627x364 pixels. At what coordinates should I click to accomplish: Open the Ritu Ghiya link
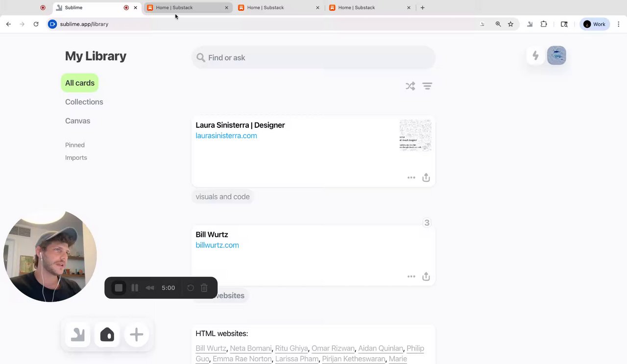click(291, 348)
